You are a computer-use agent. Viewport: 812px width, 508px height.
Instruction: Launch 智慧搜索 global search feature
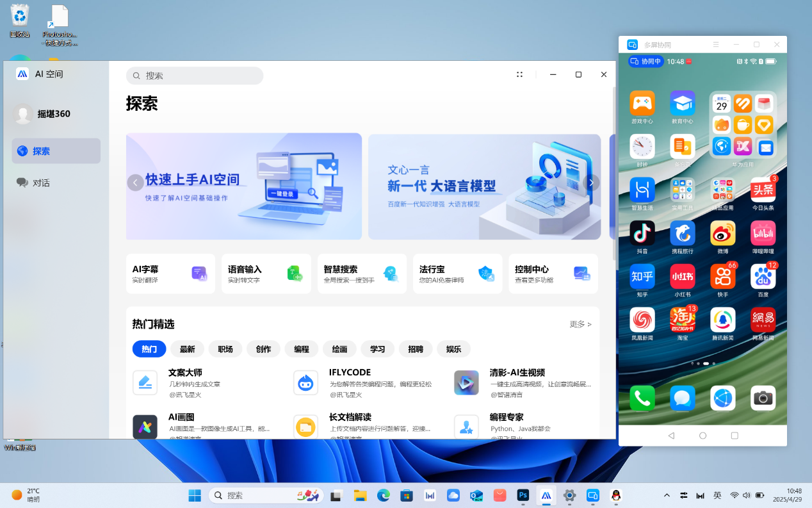[x=361, y=274]
